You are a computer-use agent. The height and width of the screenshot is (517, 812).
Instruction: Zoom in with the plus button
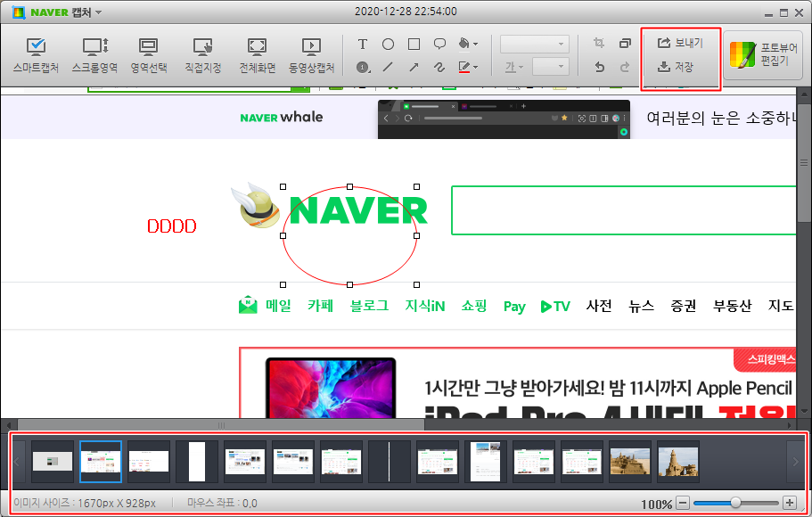(790, 503)
